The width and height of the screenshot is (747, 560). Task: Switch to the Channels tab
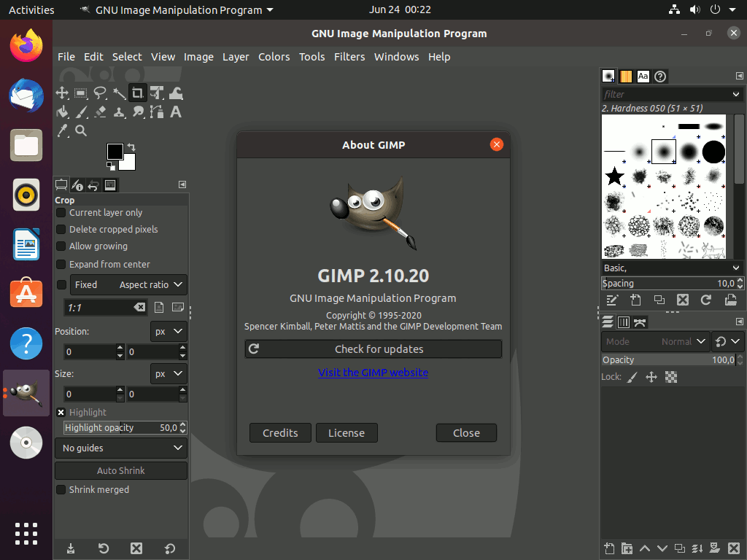tap(624, 322)
